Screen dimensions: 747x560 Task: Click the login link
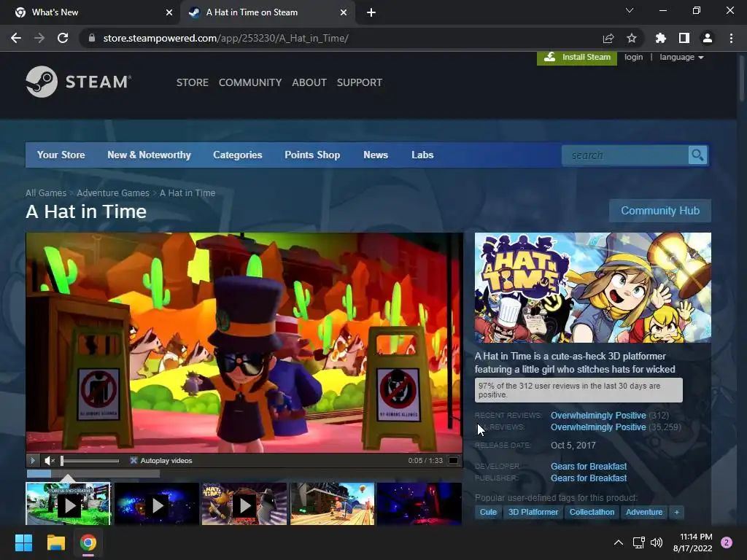(634, 57)
